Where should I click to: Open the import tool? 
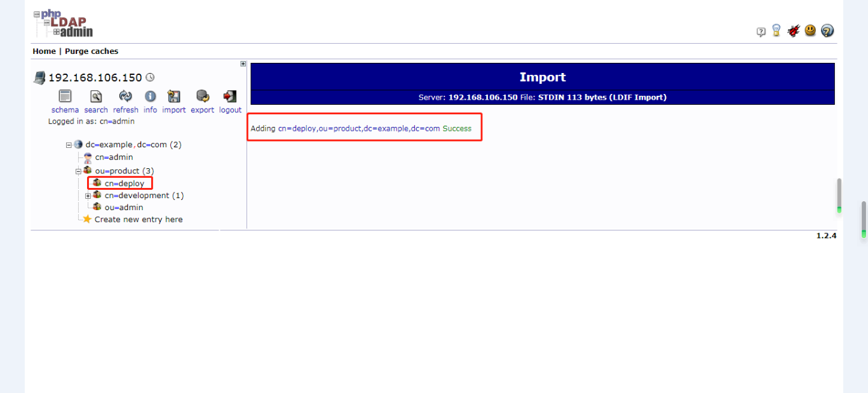[x=173, y=97]
